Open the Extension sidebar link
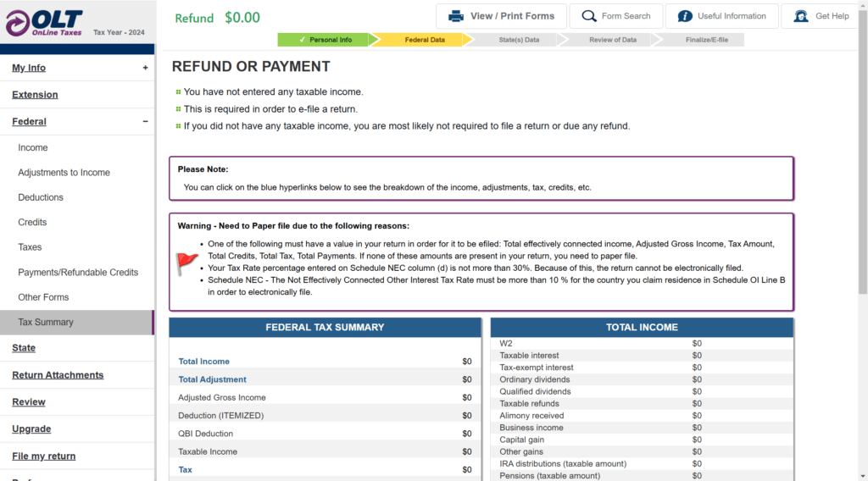The height and width of the screenshot is (481, 868). pyautogui.click(x=35, y=95)
